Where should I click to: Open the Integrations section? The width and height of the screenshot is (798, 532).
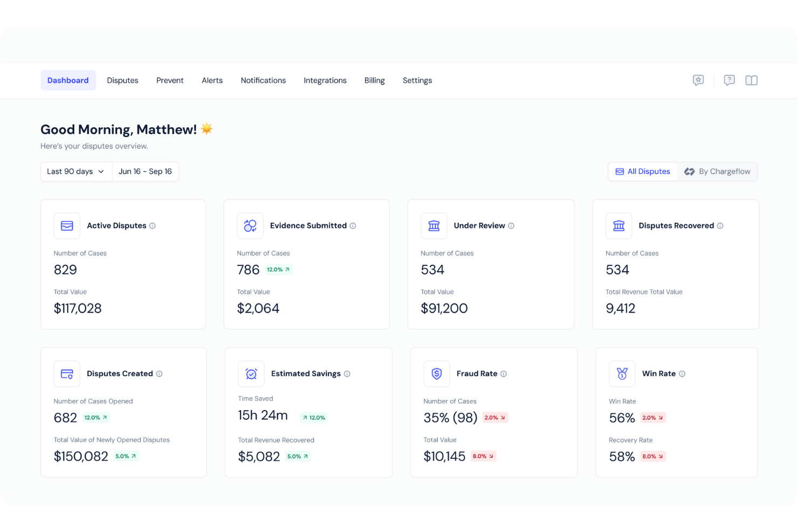(x=325, y=80)
